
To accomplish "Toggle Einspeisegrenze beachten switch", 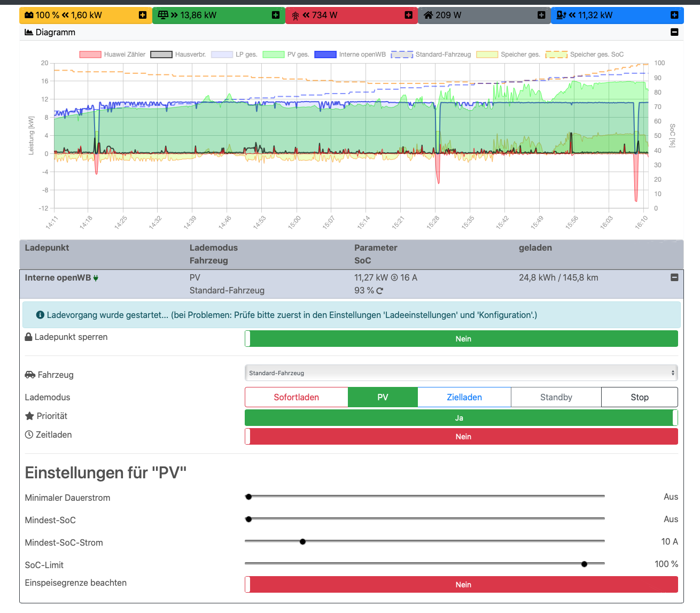I will (461, 584).
